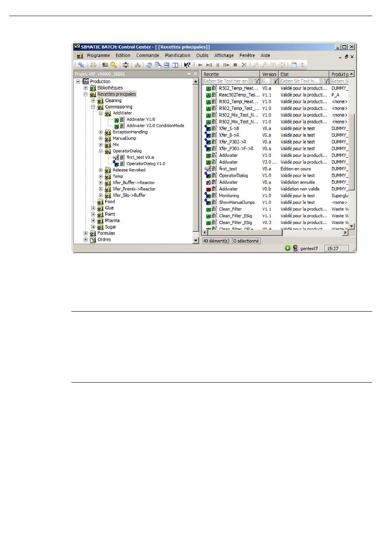392x537 pixels.
Task: Expand the Formulas node
Action: click(85, 233)
